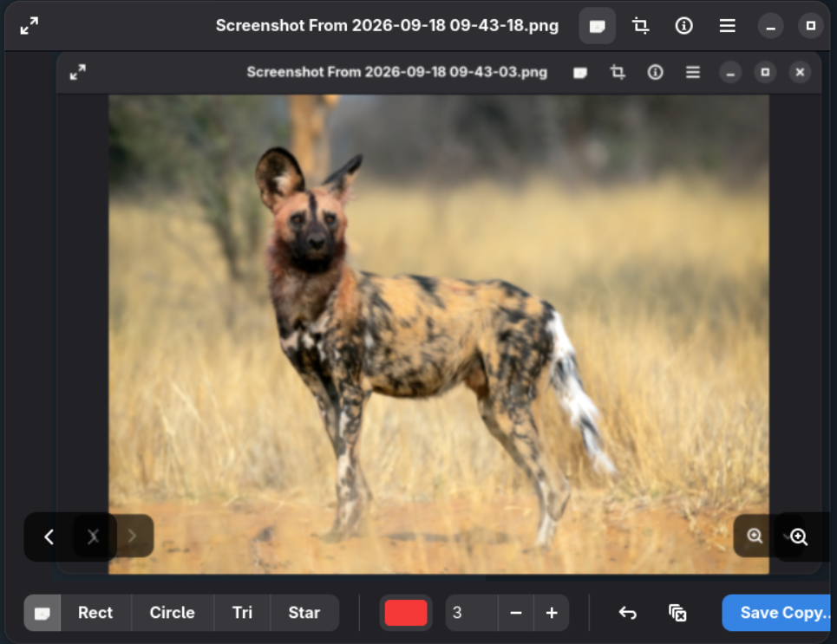Maximize the outer image viewer window
The width and height of the screenshot is (837, 644).
pos(811,26)
